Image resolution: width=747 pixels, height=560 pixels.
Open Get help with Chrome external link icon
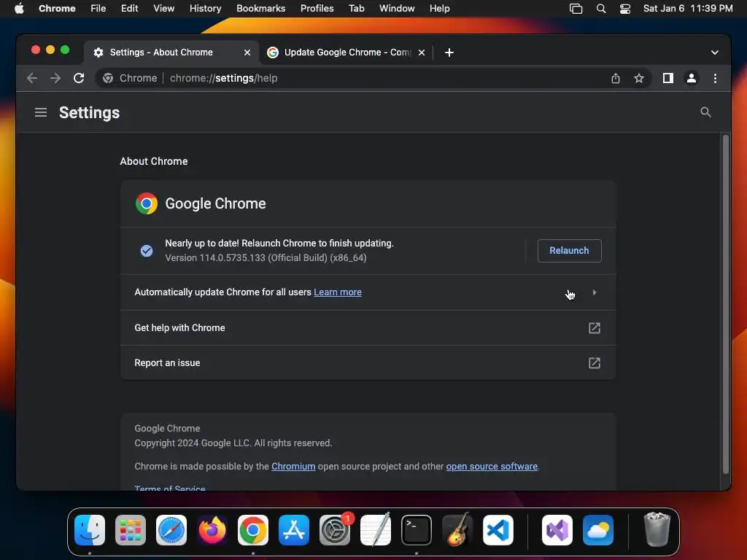click(594, 327)
